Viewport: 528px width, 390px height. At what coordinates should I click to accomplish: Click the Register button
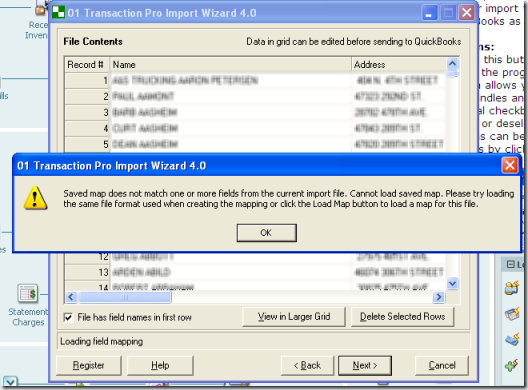click(x=89, y=365)
